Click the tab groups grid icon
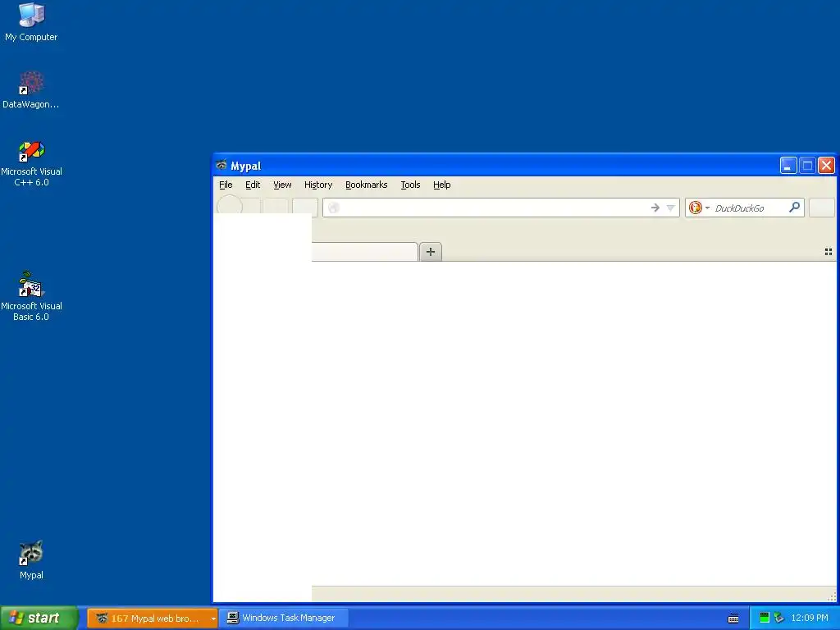The image size is (840, 630). [829, 252]
